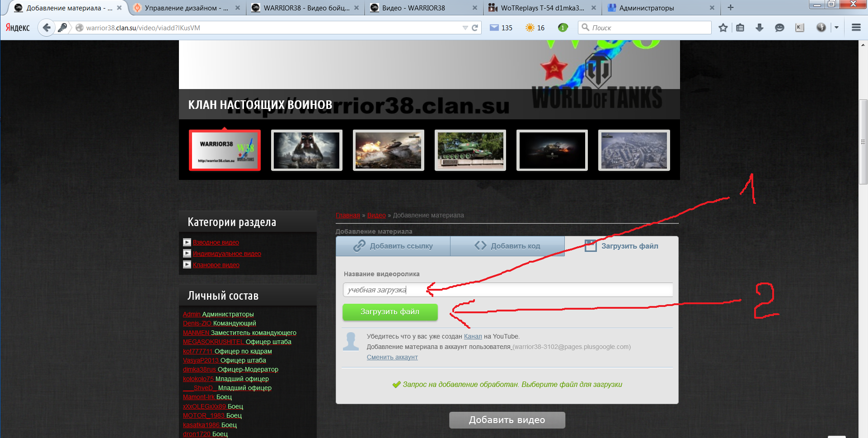Image resolution: width=868 pixels, height=438 pixels.
Task: Open the MOTOR_1983 member link
Action: [204, 415]
